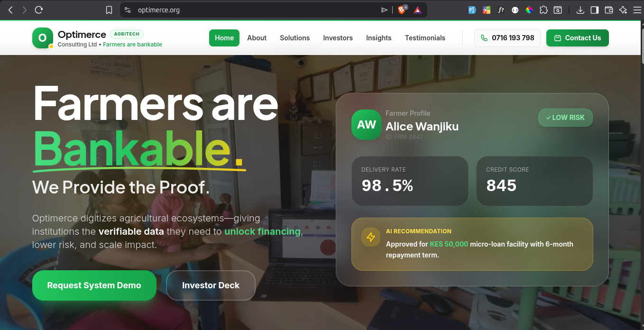644x330 pixels.
Task: Click the site settings icon in address bar
Action: (127, 10)
